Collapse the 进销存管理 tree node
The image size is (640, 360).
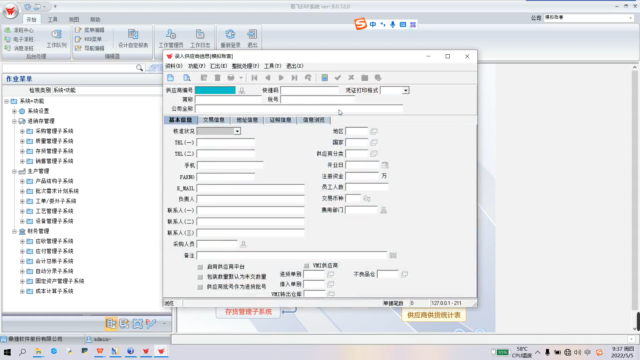14,121
